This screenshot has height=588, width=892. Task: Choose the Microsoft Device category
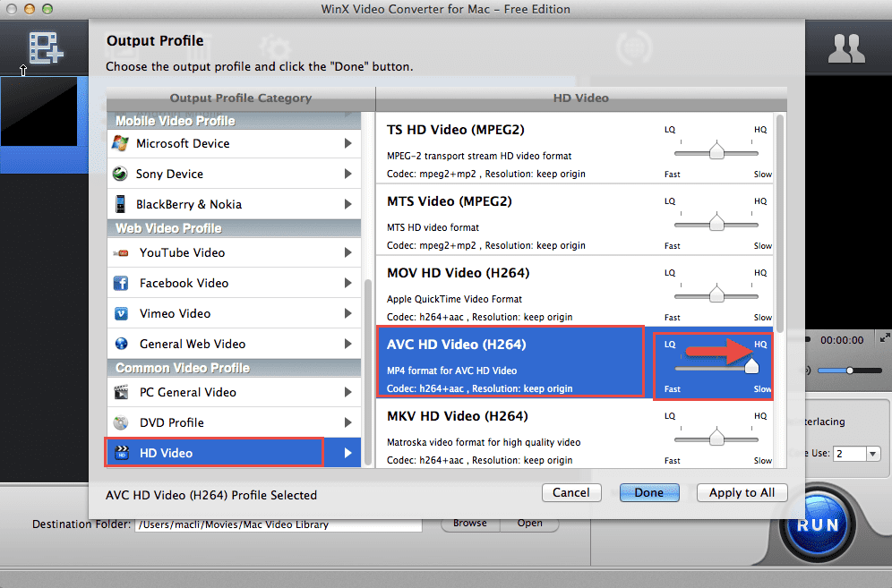pos(234,143)
